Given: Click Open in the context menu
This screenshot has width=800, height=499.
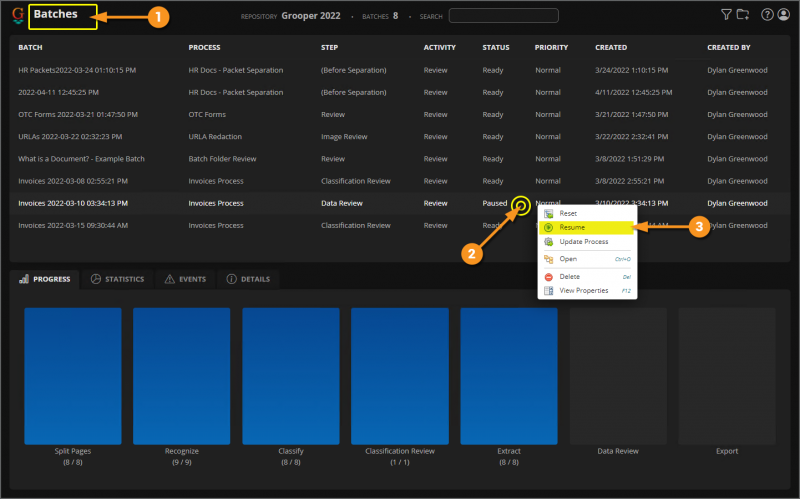Looking at the screenshot, I should (567, 259).
